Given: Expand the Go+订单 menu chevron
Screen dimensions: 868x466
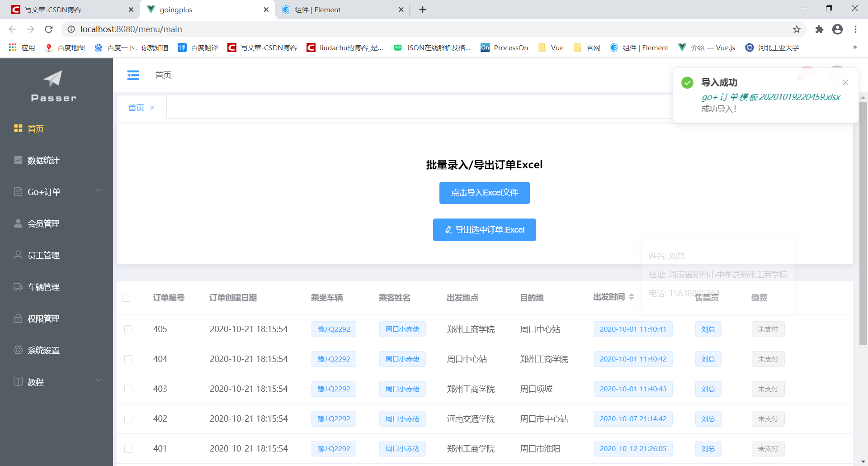Looking at the screenshot, I should coord(99,190).
